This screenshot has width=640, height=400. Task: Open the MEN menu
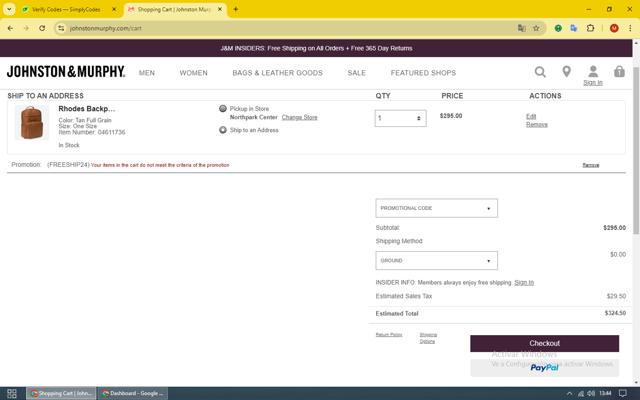tap(147, 73)
